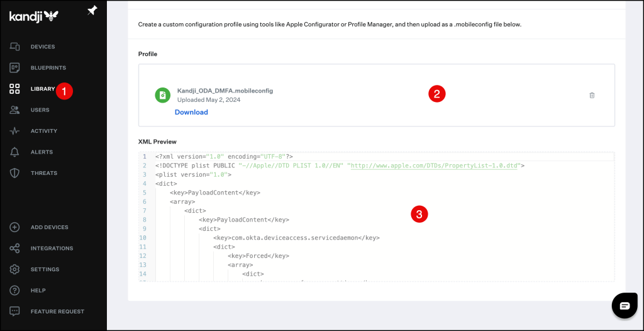644x331 pixels.
Task: Open the Devices section icon
Action: click(x=14, y=47)
